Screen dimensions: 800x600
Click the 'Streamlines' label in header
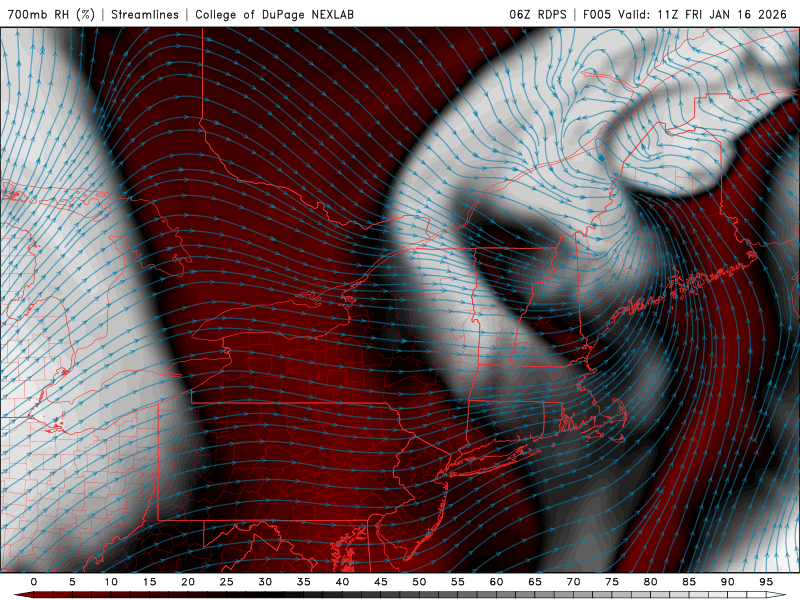145,14
